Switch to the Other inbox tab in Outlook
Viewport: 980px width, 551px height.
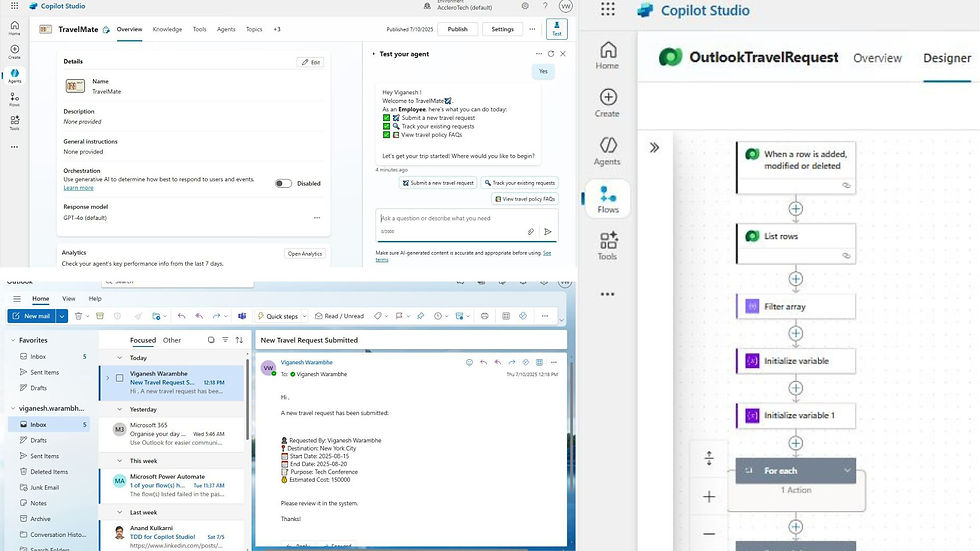click(172, 340)
